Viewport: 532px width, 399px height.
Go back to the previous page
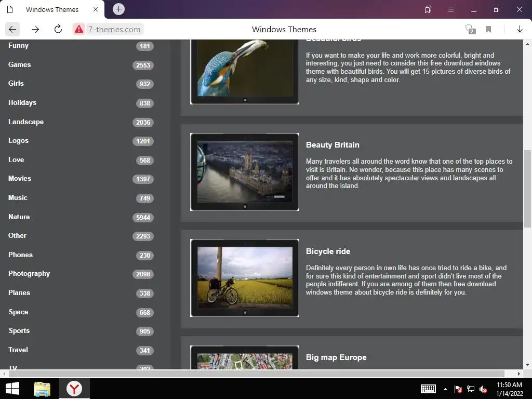12,30
